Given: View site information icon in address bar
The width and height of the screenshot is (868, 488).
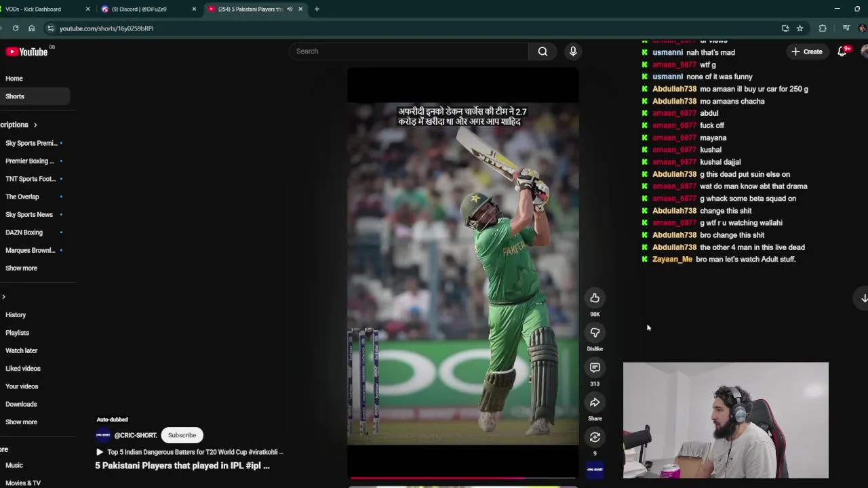Looking at the screenshot, I should [50, 28].
